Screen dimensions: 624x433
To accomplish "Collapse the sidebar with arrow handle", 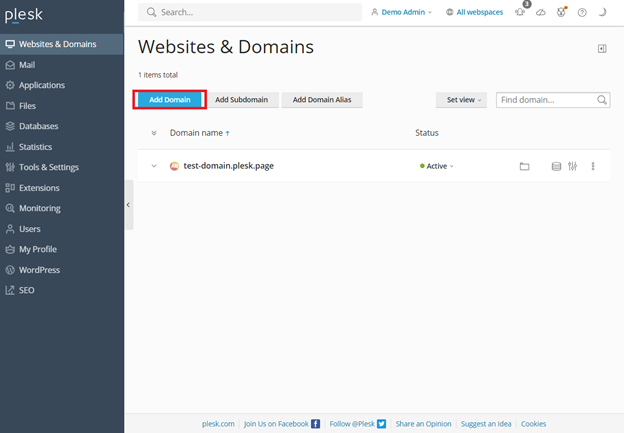I will click(x=129, y=205).
